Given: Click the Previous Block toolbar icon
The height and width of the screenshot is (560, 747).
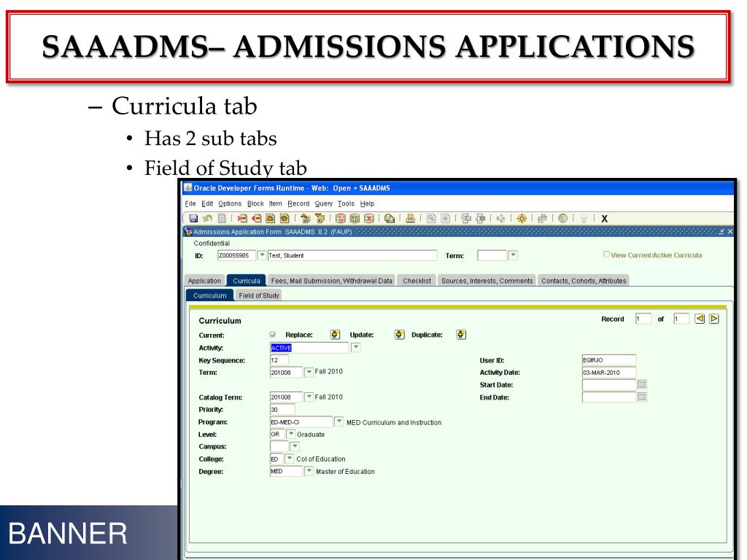Looking at the screenshot, I should (x=306, y=219).
